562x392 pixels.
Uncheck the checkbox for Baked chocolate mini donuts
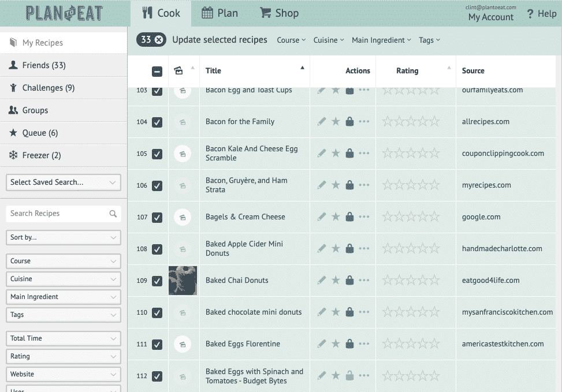(x=157, y=312)
